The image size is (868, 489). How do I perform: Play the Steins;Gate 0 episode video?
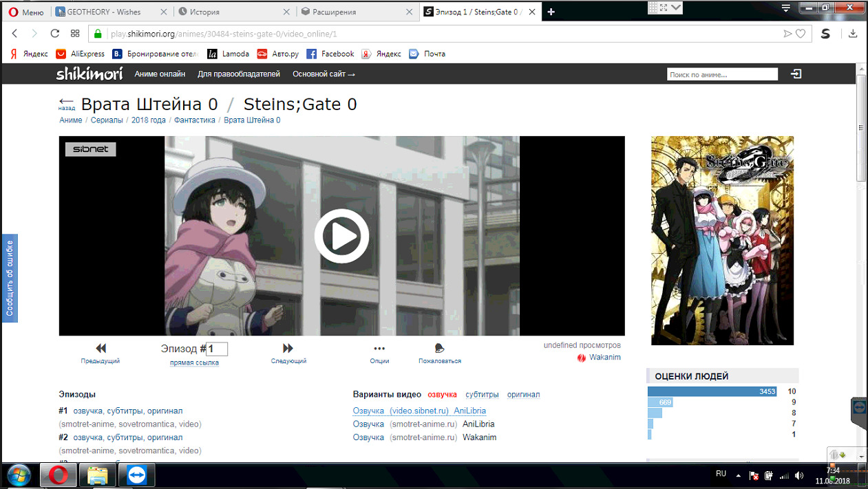click(341, 236)
